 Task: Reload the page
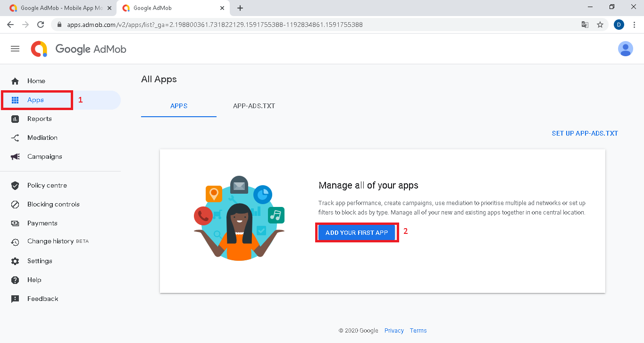coord(41,25)
